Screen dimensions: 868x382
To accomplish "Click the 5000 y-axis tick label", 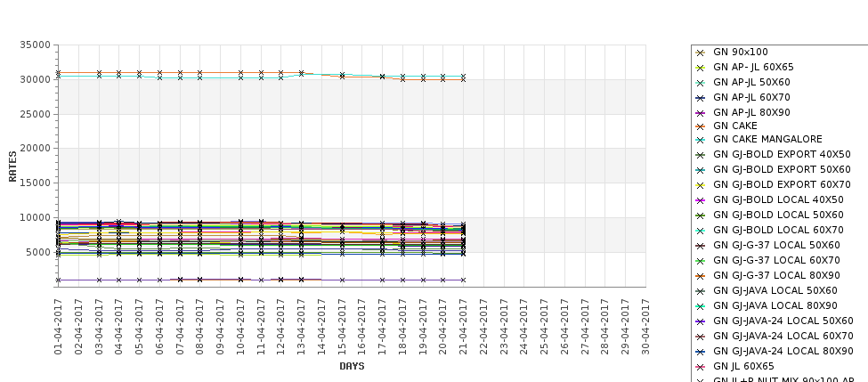I will (x=38, y=252).
